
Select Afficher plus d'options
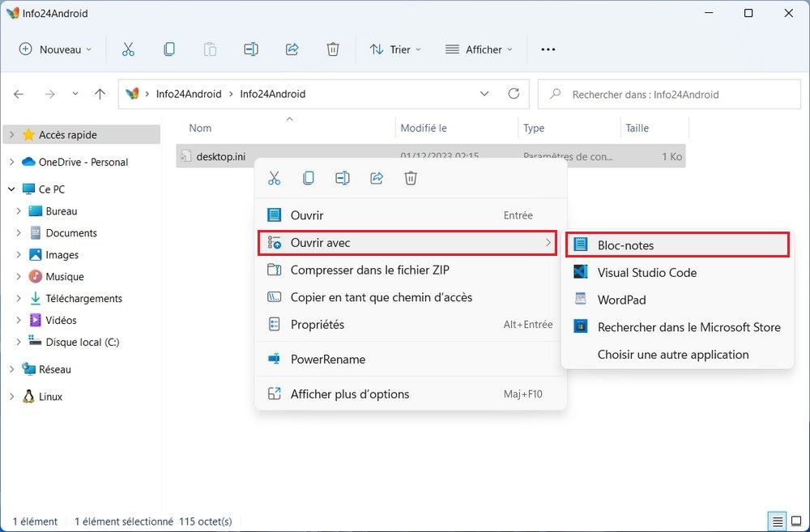point(350,394)
